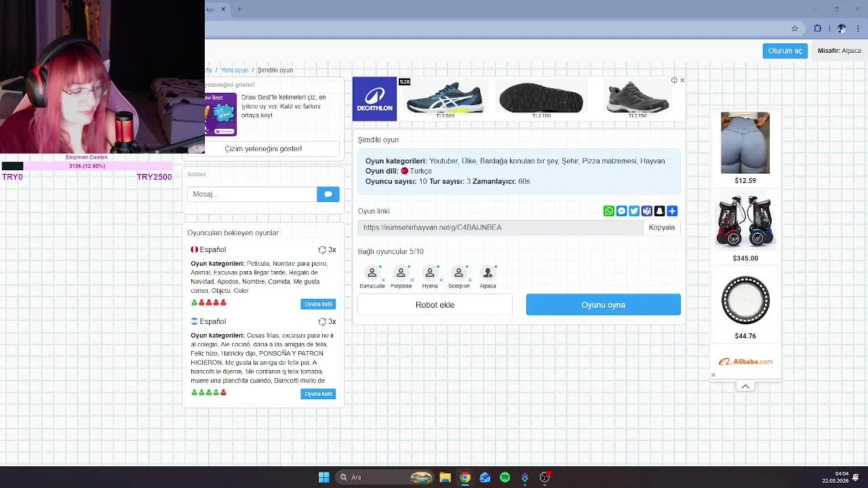Image resolution: width=868 pixels, height=488 pixels.
Task: Add a bot with Robot ekle
Action: [435, 305]
